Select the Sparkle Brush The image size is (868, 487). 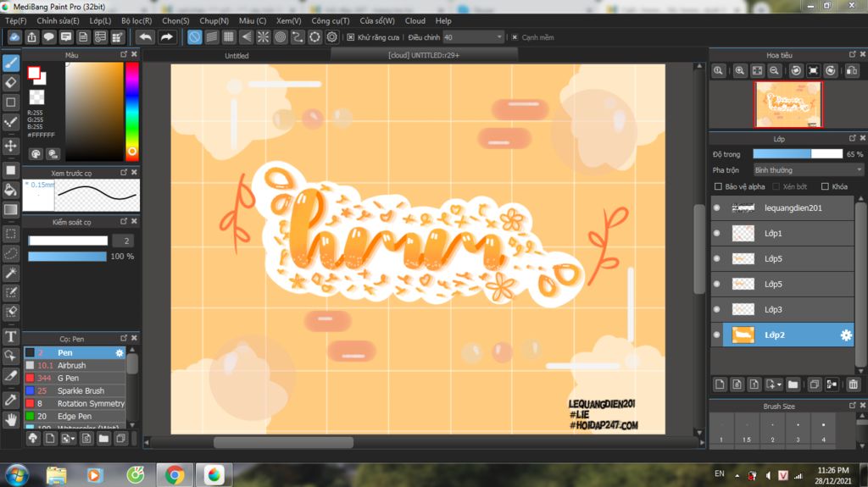coord(75,390)
